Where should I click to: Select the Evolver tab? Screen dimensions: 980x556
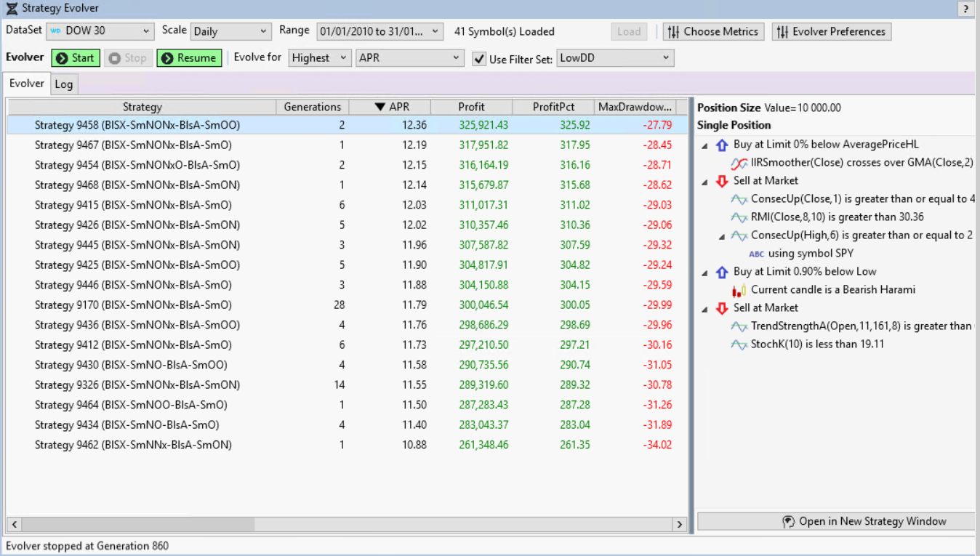(x=26, y=83)
